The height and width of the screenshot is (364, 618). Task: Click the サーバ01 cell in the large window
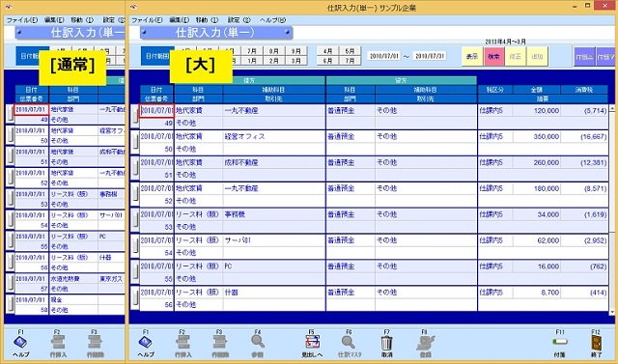point(274,240)
